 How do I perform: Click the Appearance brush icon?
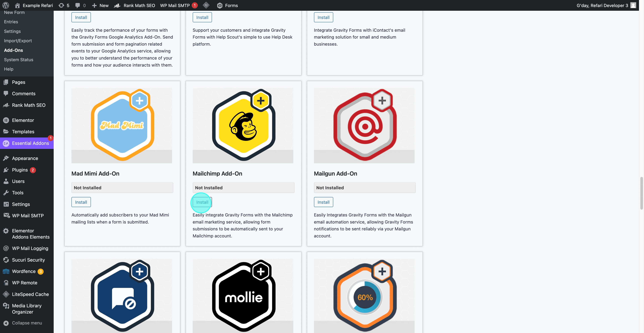pos(6,158)
